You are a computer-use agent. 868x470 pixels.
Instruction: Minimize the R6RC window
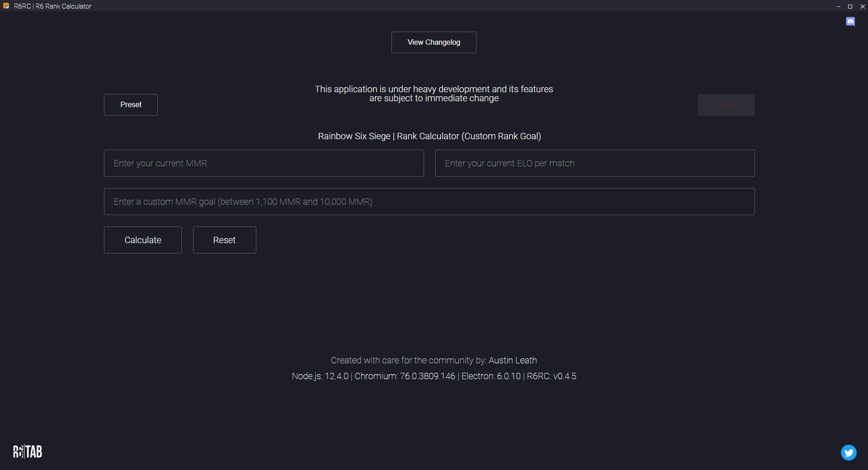point(838,6)
